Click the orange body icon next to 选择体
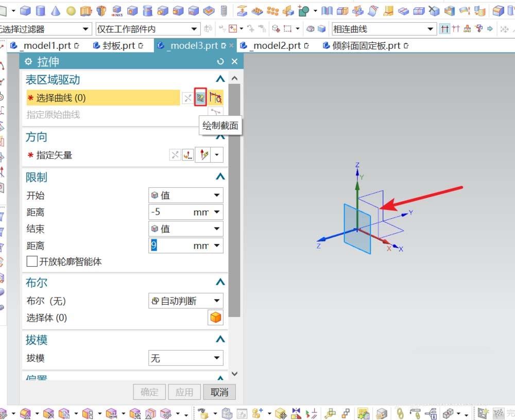515x420 pixels. tap(215, 318)
